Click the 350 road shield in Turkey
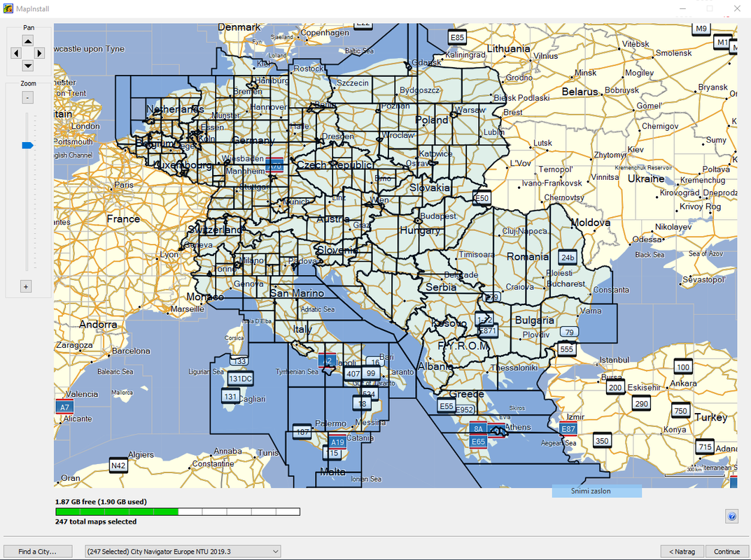The height and width of the screenshot is (560, 751). 602,441
